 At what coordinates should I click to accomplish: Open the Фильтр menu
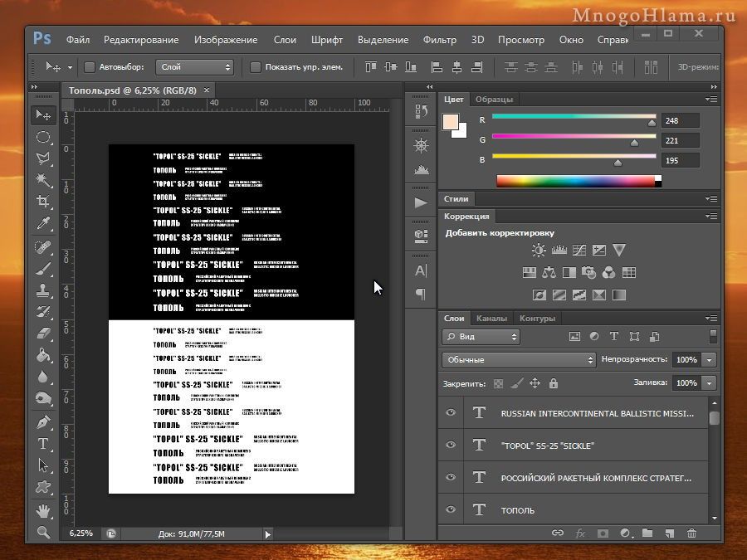pos(440,40)
